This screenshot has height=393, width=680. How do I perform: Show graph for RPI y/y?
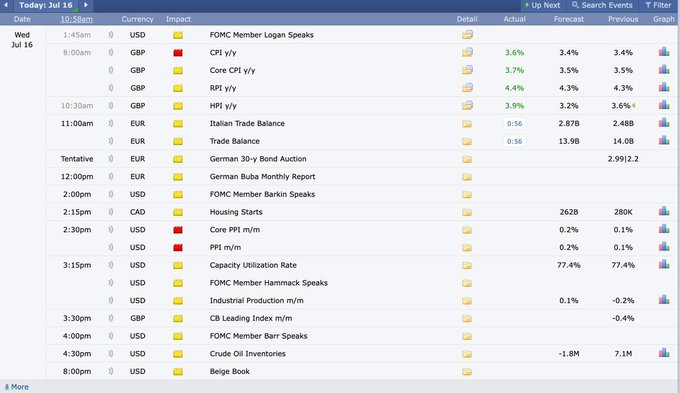click(x=664, y=88)
